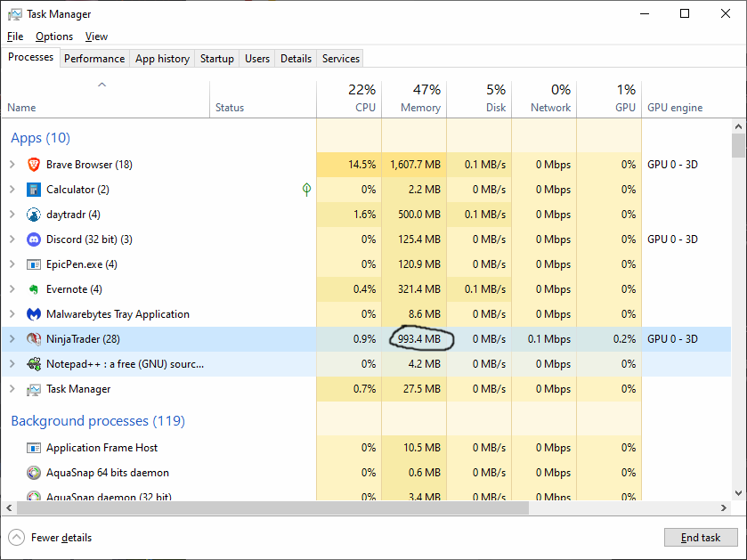Select the Brave Browser 1,607.7 MB memory cell
The image size is (747, 560).
(x=414, y=165)
